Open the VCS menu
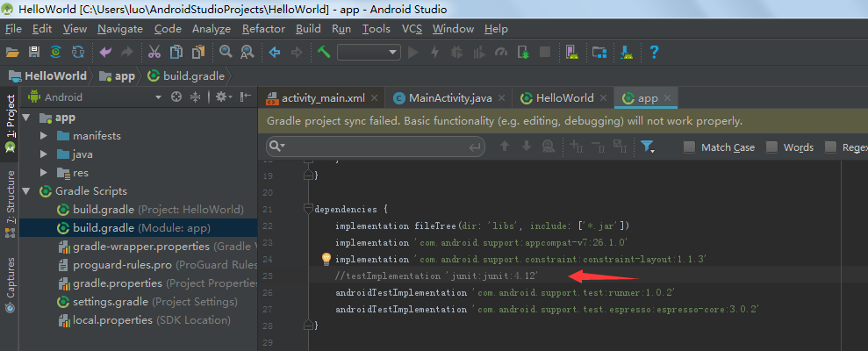Screen dimensions: 868x351 (x=412, y=29)
